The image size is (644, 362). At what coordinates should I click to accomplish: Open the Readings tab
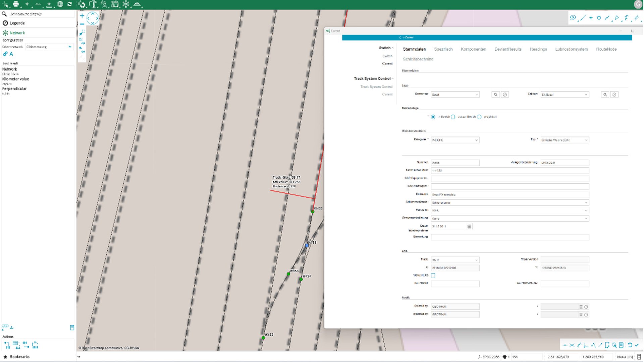[x=538, y=49]
